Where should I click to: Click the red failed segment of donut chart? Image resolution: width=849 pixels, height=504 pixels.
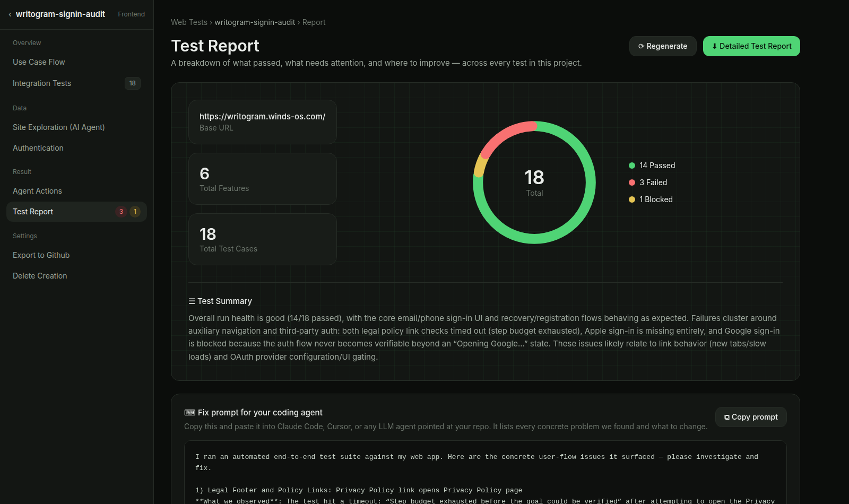point(507,135)
